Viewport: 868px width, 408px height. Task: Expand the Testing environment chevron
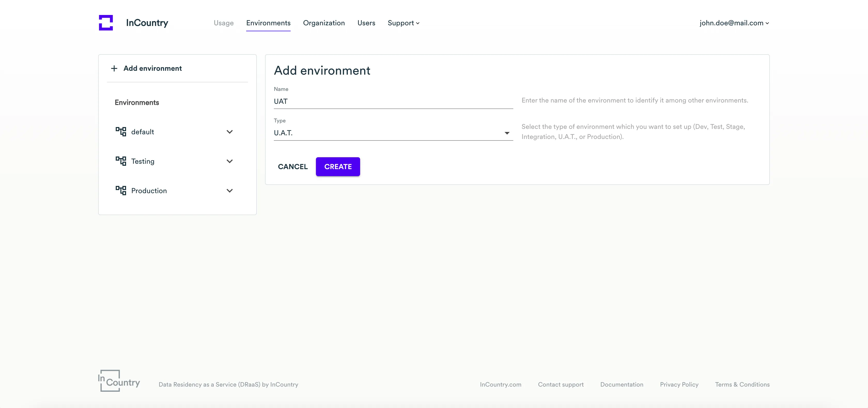tap(229, 161)
